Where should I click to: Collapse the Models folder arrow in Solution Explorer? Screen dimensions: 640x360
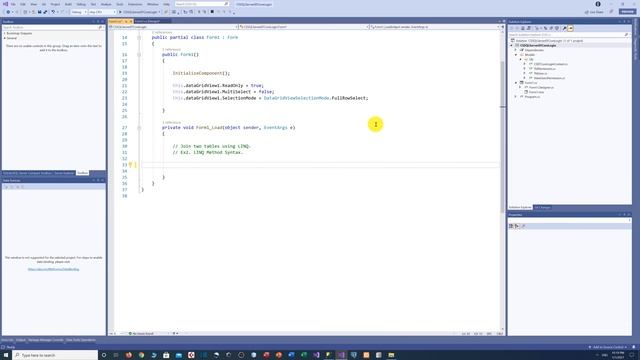coord(516,55)
